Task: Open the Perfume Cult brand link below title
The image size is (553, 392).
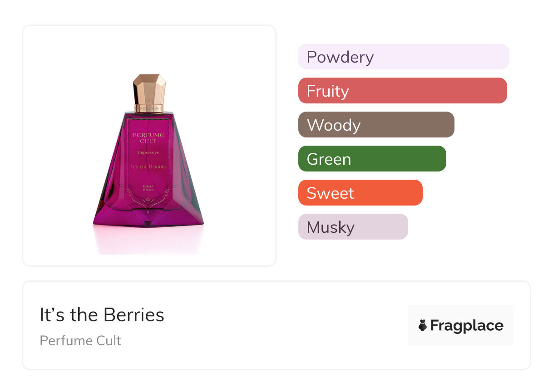Action: pos(80,341)
